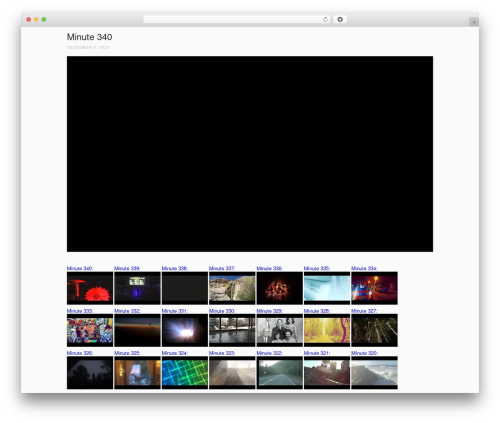
Task: Open the Minute 331 bright light thumbnail
Action: tap(185, 330)
